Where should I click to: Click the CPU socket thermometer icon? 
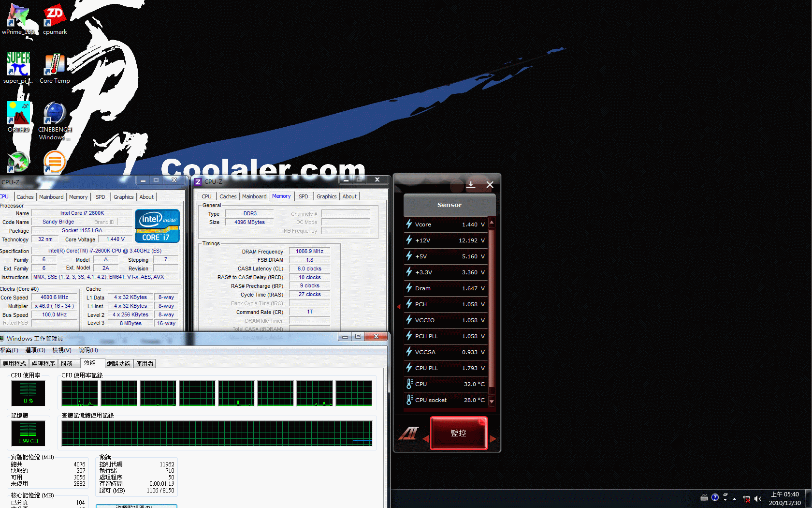coord(409,400)
